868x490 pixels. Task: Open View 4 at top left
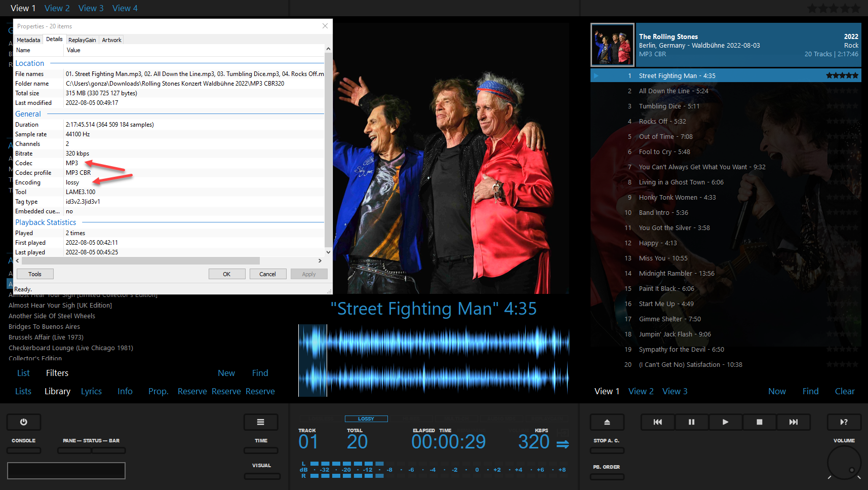[x=125, y=8]
